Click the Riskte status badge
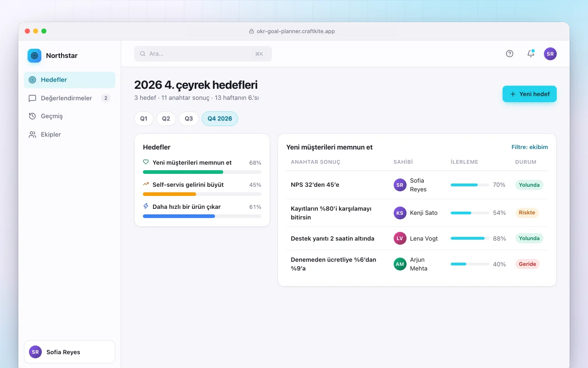The height and width of the screenshot is (368, 588). tap(527, 213)
